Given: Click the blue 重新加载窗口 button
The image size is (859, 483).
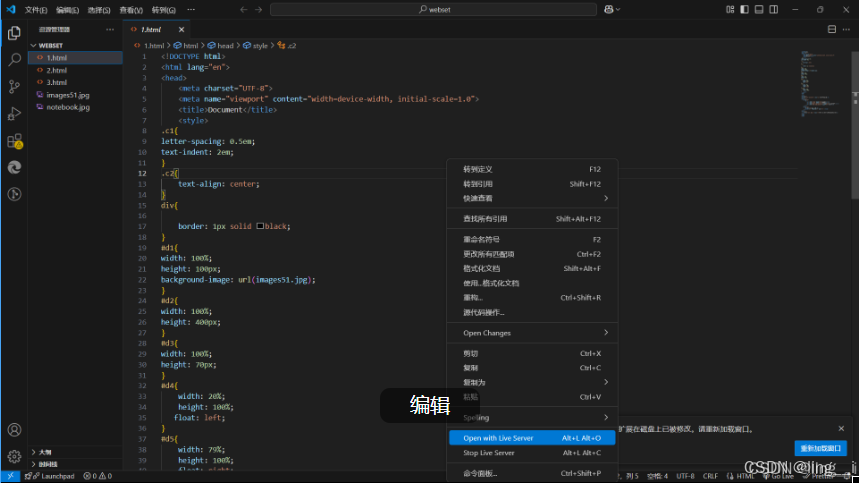Looking at the screenshot, I should (821, 448).
